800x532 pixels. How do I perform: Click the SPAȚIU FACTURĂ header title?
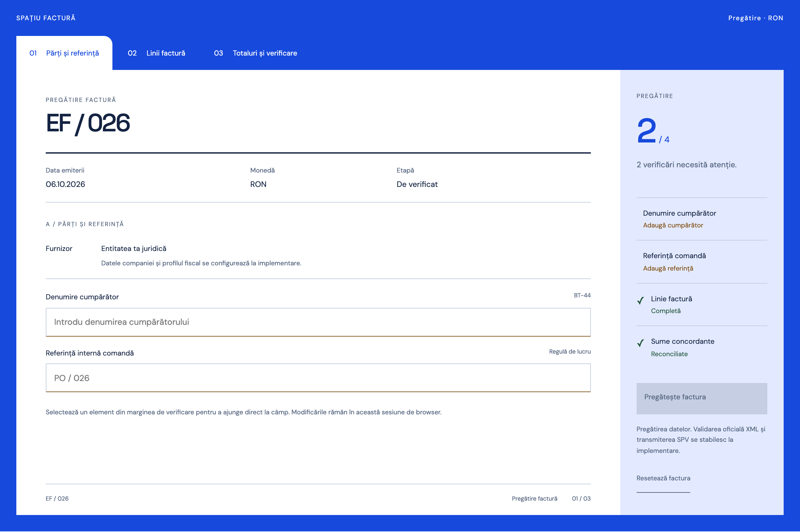click(46, 18)
